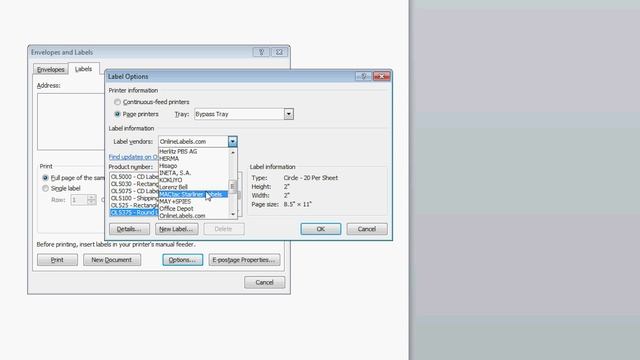Pick Herlitz PBS AG from vendor list
This screenshot has width=640, height=360.
193,151
